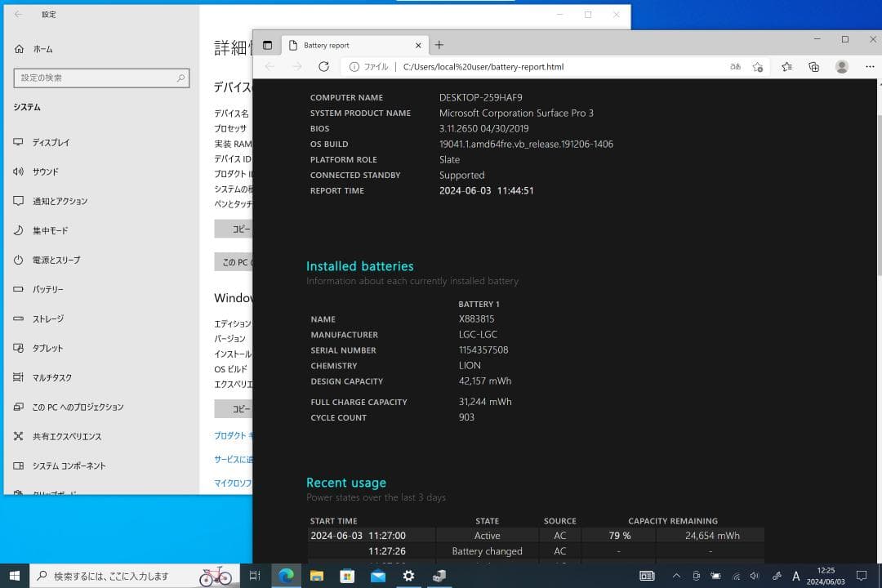Click the 設定の検索 search field
Image resolution: width=882 pixels, height=588 pixels.
pos(101,78)
